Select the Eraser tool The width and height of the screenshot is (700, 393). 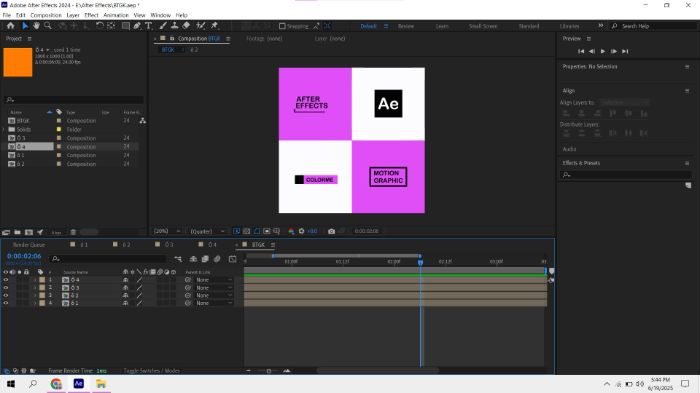pos(186,26)
